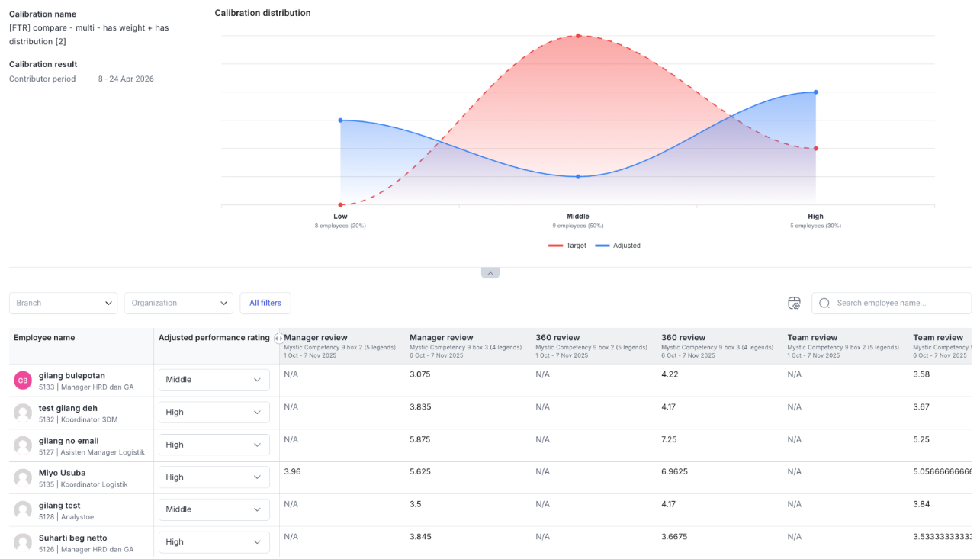Open the Branch filter dropdown

point(63,303)
